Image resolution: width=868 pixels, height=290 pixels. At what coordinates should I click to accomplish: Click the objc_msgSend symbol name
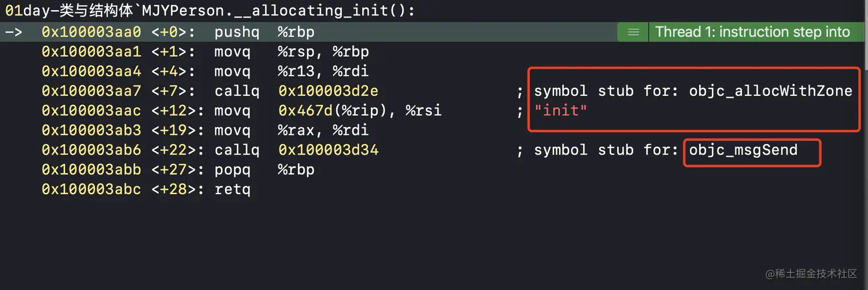(743, 150)
